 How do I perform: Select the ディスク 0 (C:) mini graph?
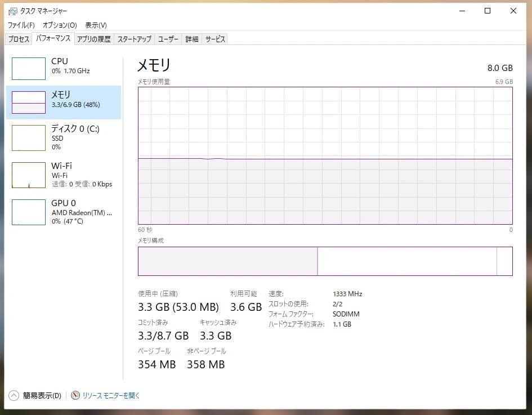point(29,138)
